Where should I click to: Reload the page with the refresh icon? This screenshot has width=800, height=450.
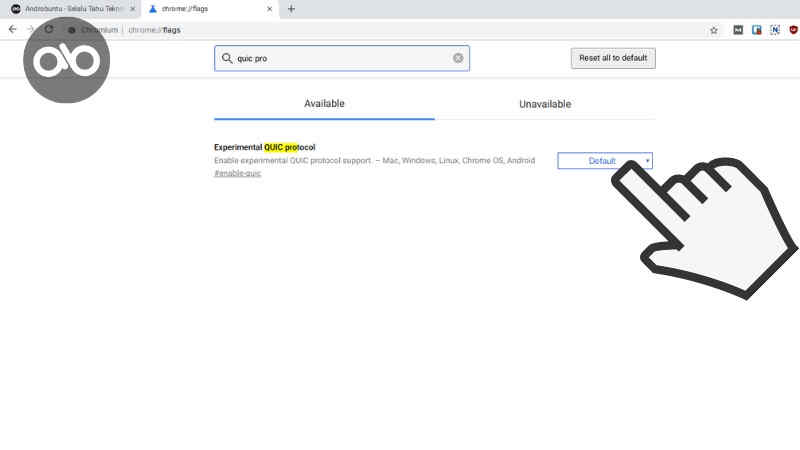click(x=49, y=29)
